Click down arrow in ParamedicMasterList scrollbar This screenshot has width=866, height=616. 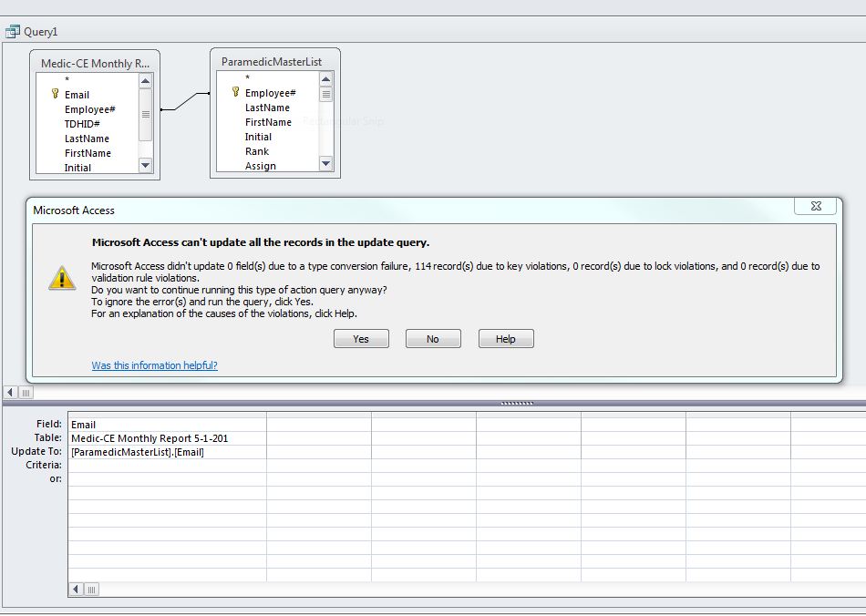(325, 163)
